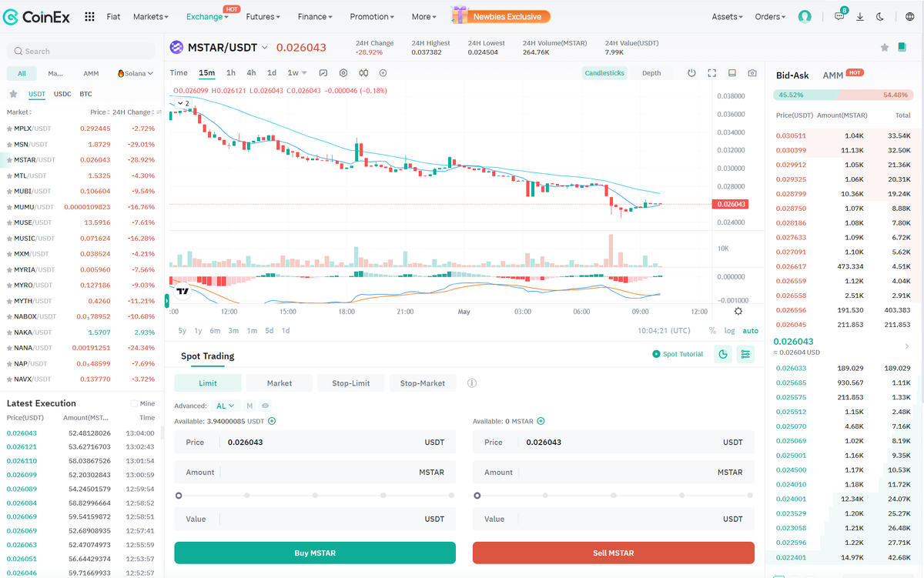The height and width of the screenshot is (578, 924).
Task: Select the USDC market tab
Action: point(63,94)
